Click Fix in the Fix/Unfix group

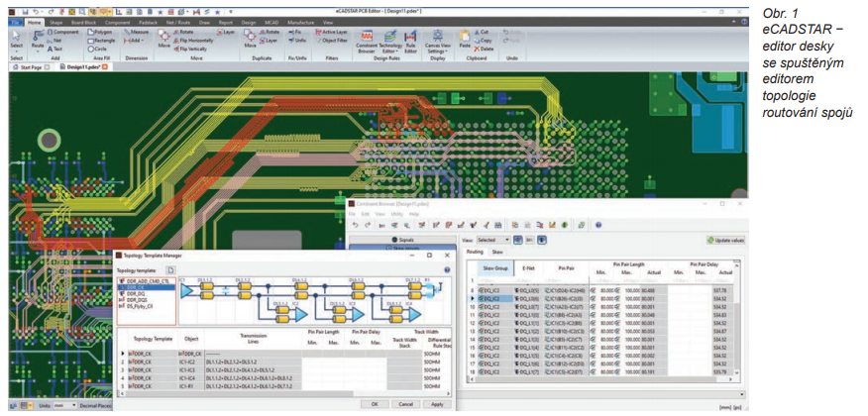pyautogui.click(x=294, y=32)
